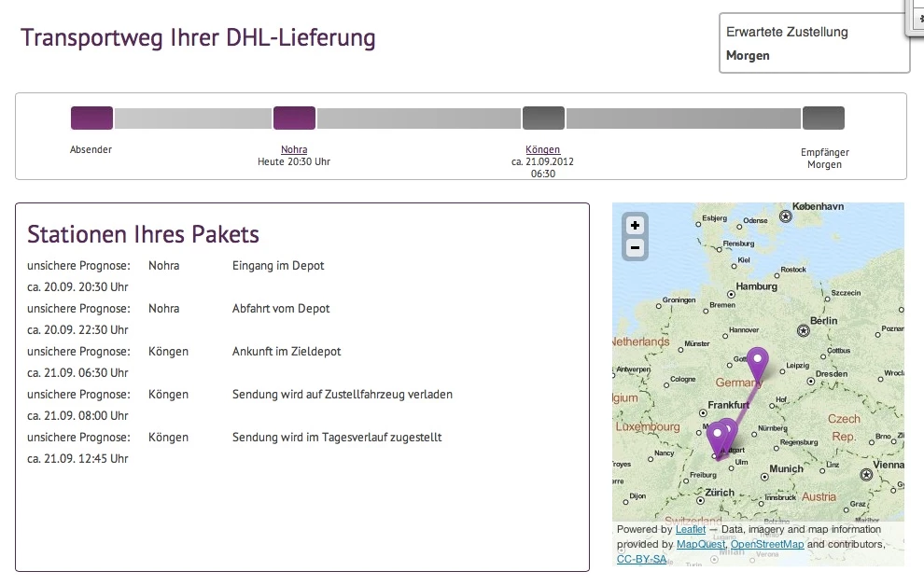Open the OpenStreetMap attribution link

pyautogui.click(x=767, y=544)
